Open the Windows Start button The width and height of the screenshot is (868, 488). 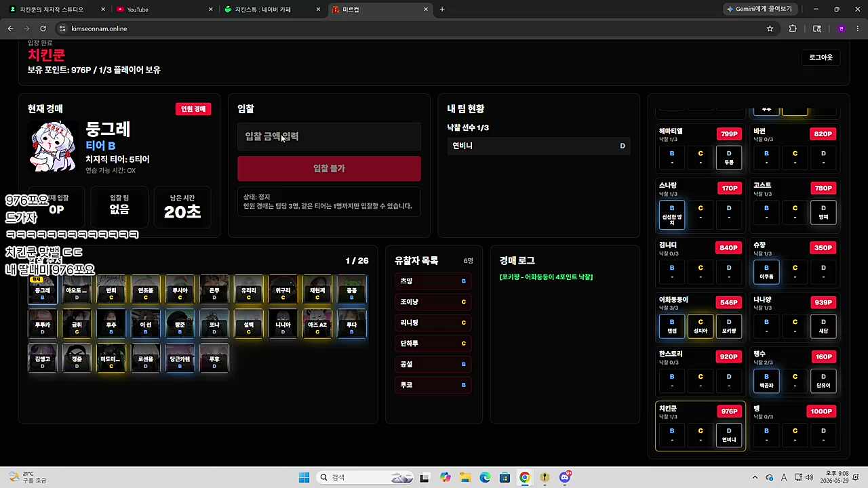304,477
